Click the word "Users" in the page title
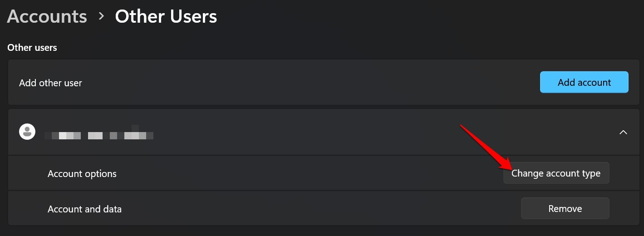The image size is (644, 236). point(191,17)
